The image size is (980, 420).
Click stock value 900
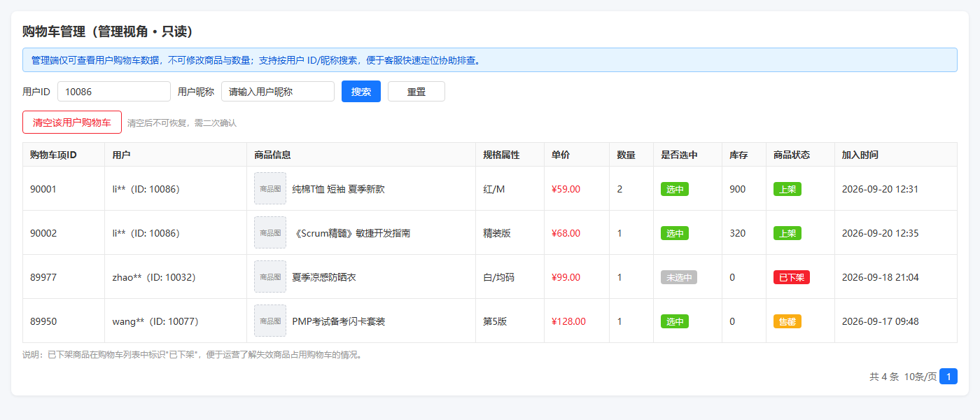pyautogui.click(x=737, y=189)
